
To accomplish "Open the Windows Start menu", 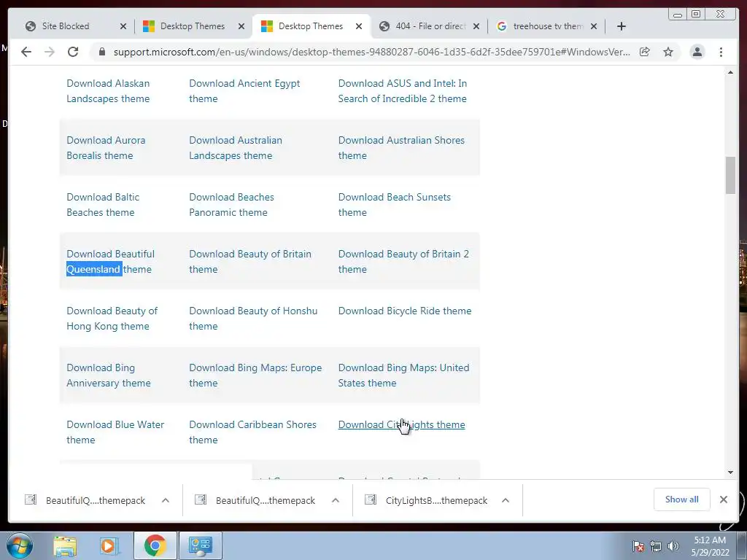I will pos(20,545).
